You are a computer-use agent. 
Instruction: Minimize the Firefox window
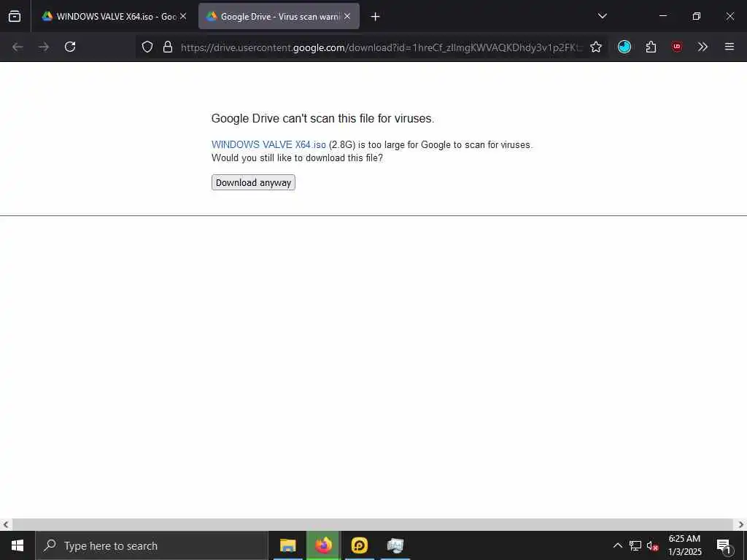[662, 16]
